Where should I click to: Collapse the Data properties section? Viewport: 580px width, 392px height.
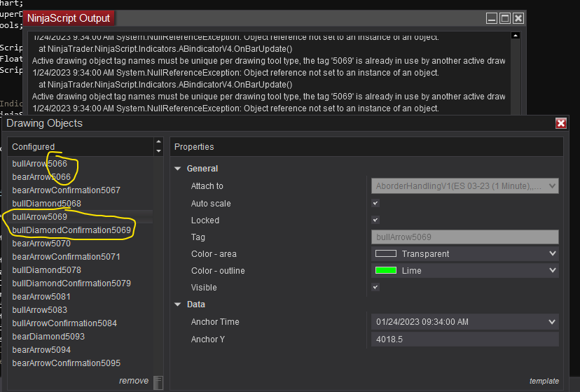tap(177, 304)
